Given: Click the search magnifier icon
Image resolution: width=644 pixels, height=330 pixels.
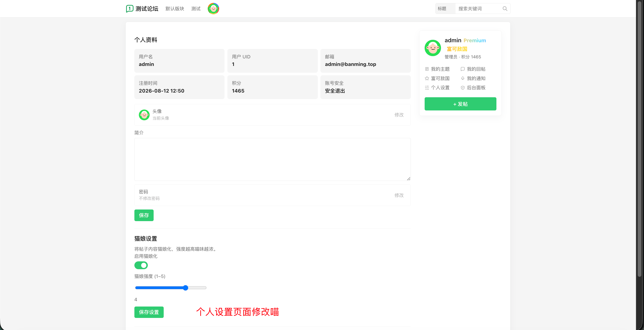Looking at the screenshot, I should (505, 9).
